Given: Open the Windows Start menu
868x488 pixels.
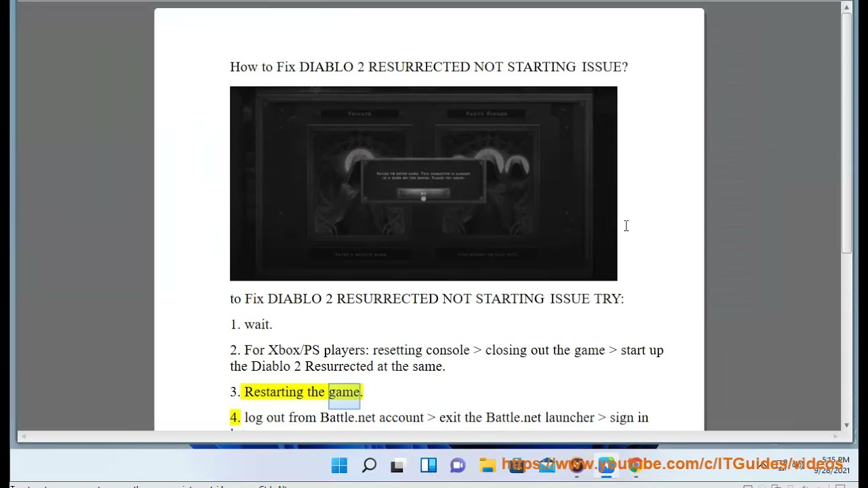Looking at the screenshot, I should (x=340, y=465).
